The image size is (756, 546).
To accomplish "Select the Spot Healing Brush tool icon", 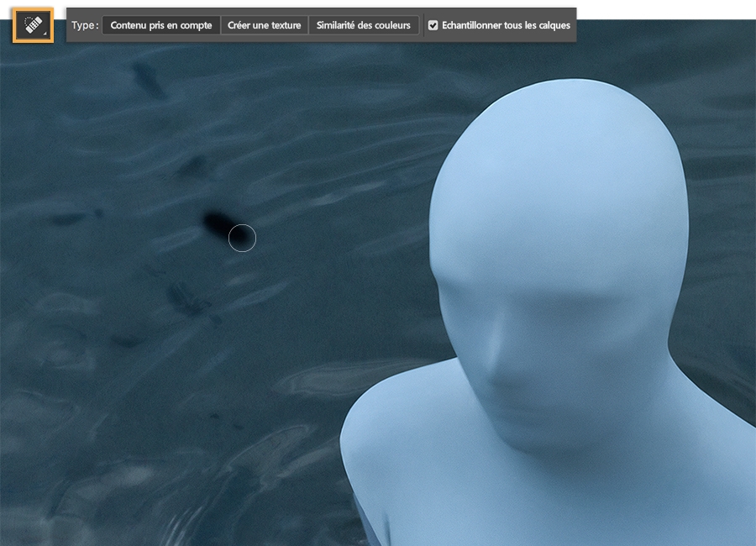I will [34, 25].
